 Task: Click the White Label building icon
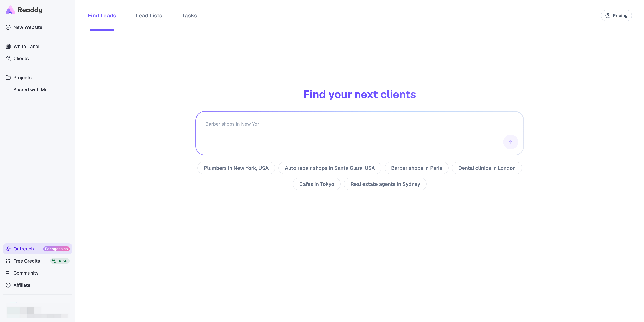[x=8, y=46]
